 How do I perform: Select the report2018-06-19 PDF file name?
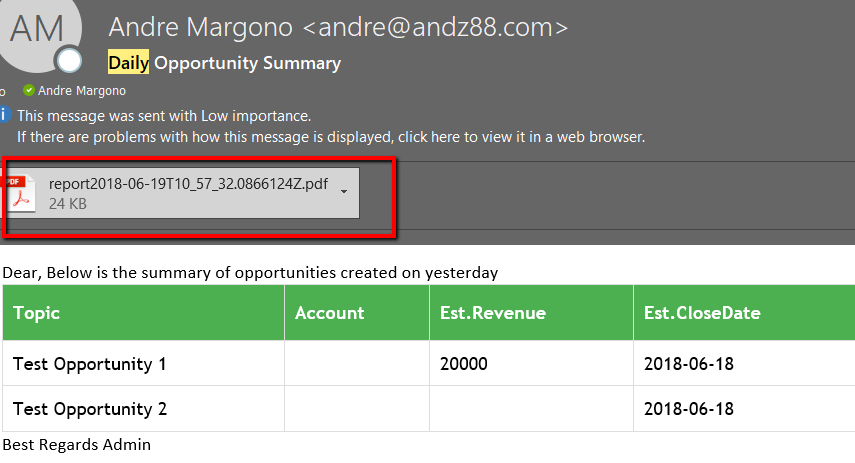coord(190,184)
